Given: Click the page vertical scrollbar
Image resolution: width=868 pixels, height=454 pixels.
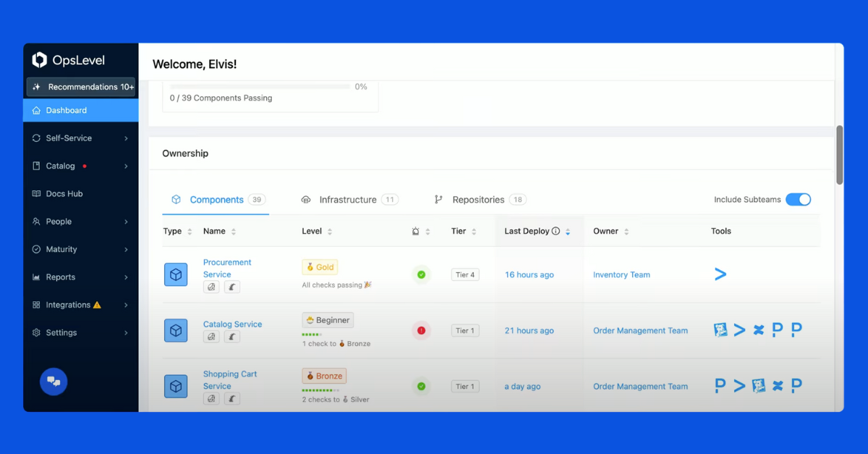Looking at the screenshot, I should click(x=839, y=155).
